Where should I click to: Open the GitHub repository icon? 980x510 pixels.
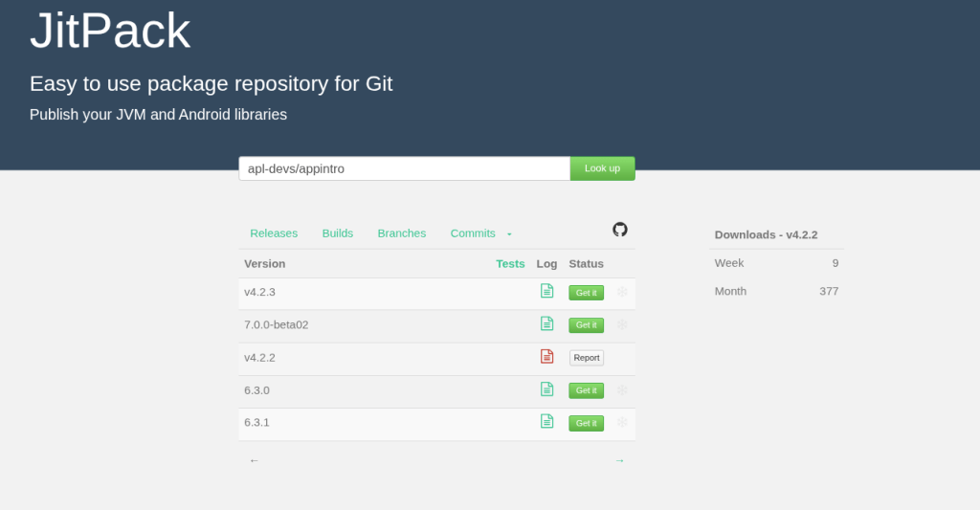[619, 230]
